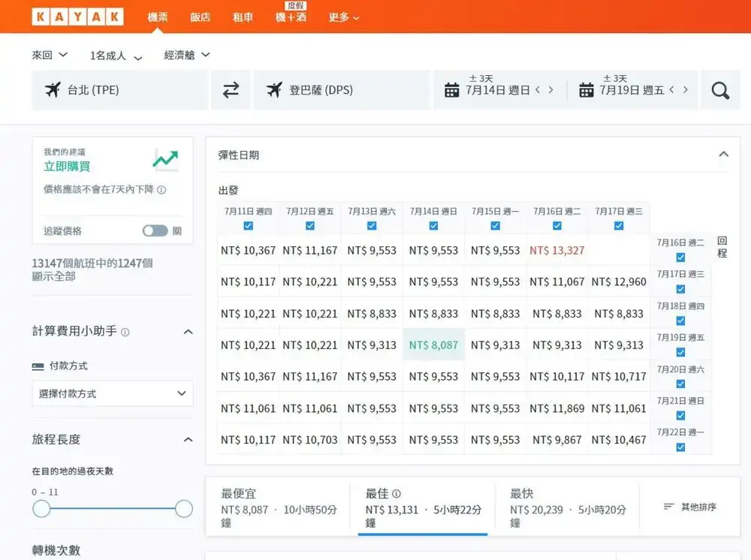Click the 台北 (TPE) origin field

pos(120,90)
